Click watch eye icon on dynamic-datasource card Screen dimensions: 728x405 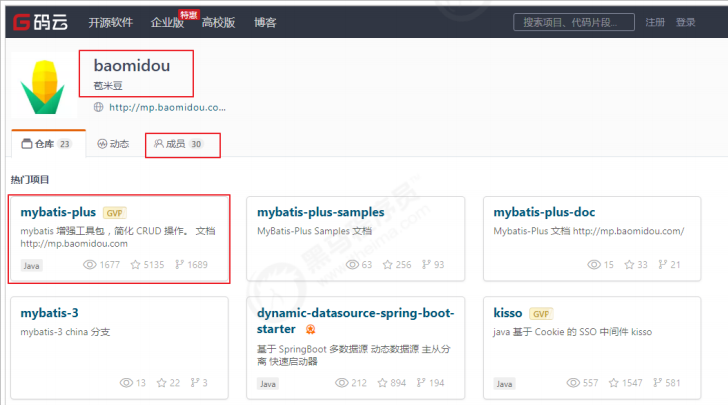point(342,383)
